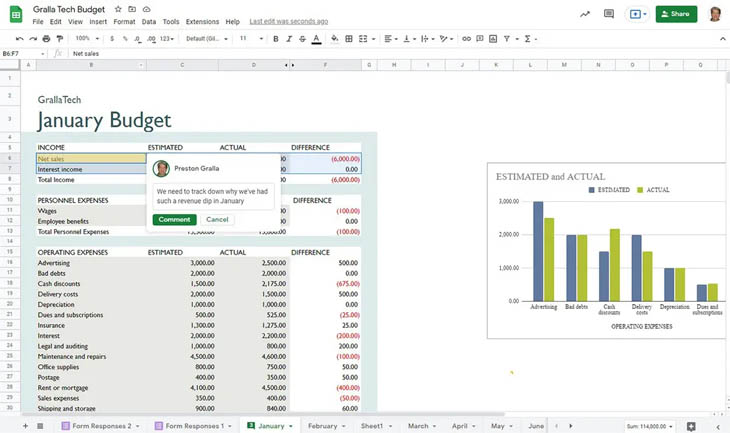Open the Format menu
730x433 pixels.
coord(124,21)
